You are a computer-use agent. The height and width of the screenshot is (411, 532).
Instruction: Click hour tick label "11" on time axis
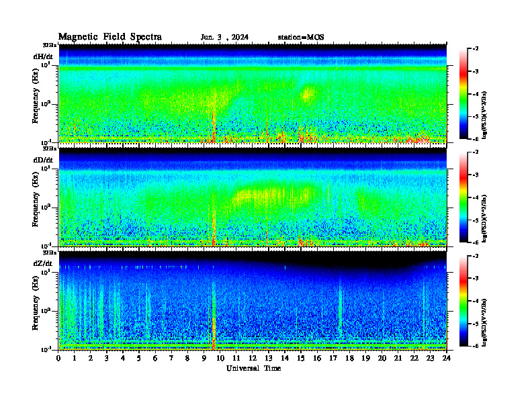tap(236, 358)
